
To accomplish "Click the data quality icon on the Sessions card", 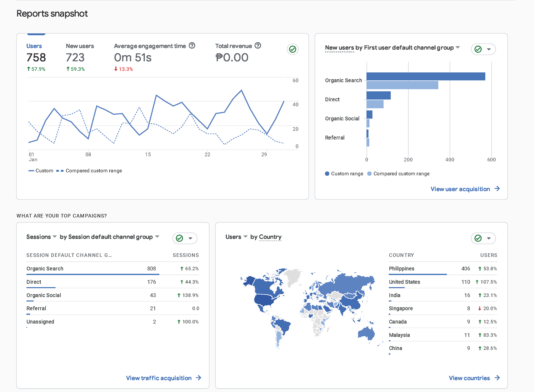I will click(180, 238).
